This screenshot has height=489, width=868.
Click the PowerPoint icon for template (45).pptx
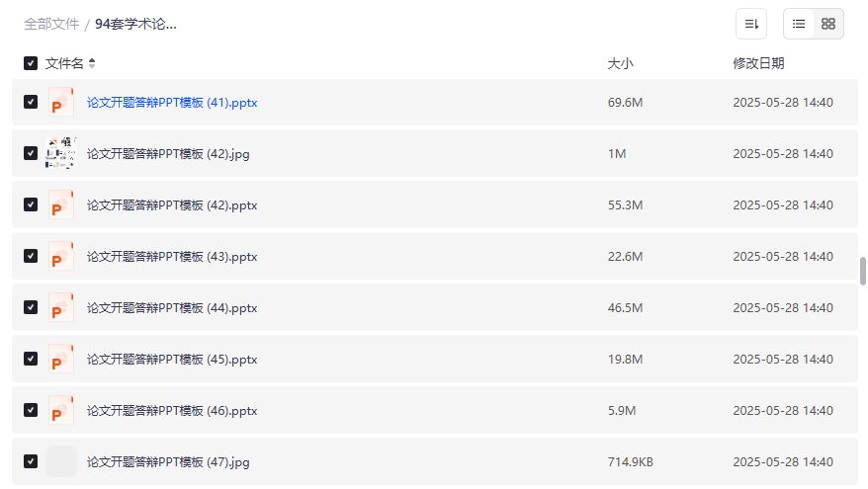pos(61,360)
